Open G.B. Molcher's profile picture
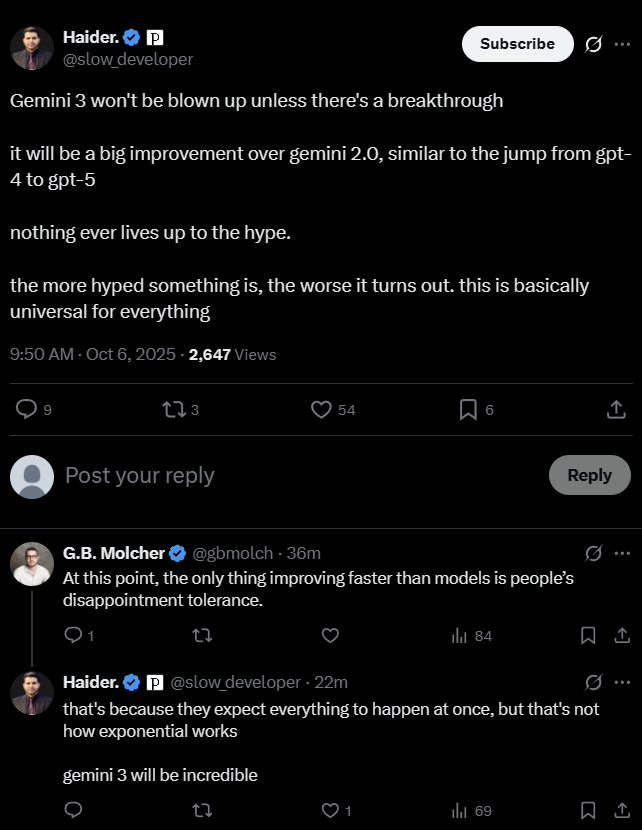 point(32,564)
